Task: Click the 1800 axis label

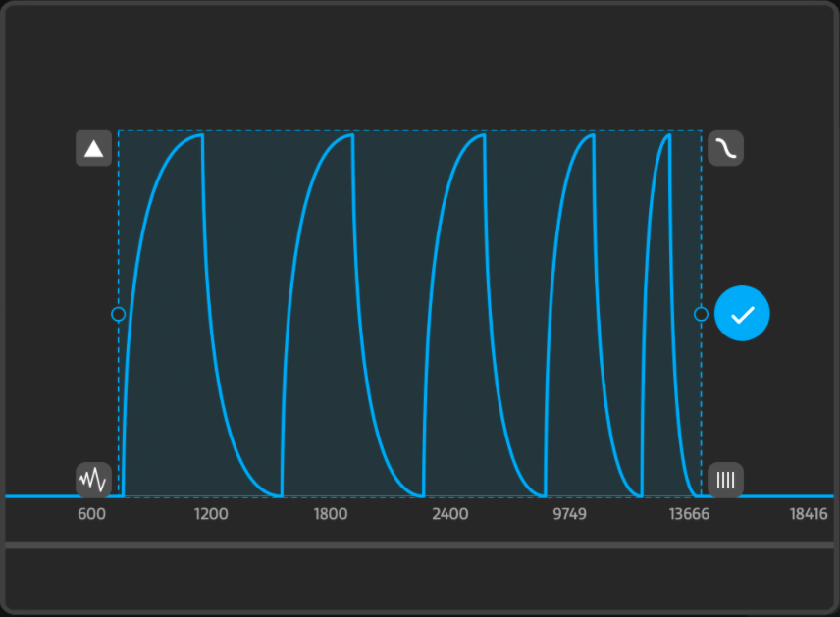Action: (x=331, y=514)
